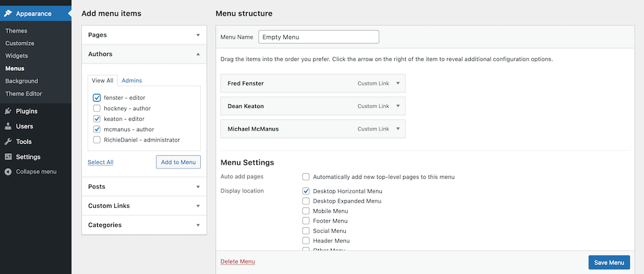This screenshot has width=644, height=274.
Task: Click the Settings sliders icon
Action: pos(8,157)
